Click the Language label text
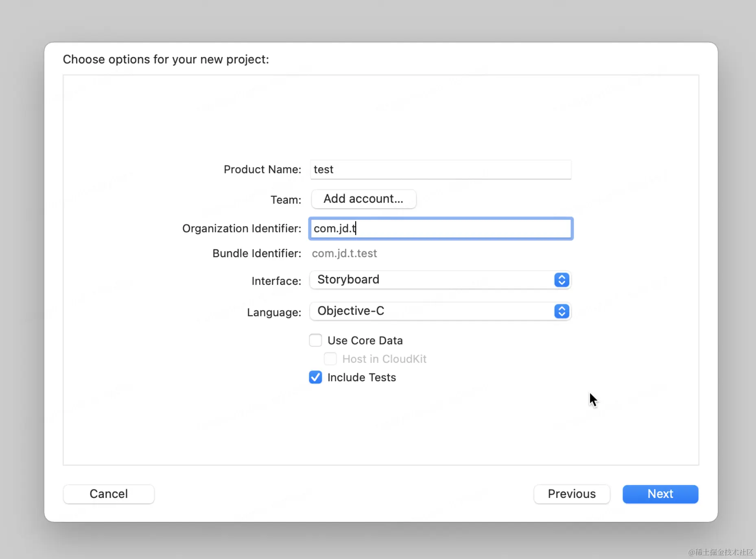The image size is (756, 559). (274, 312)
